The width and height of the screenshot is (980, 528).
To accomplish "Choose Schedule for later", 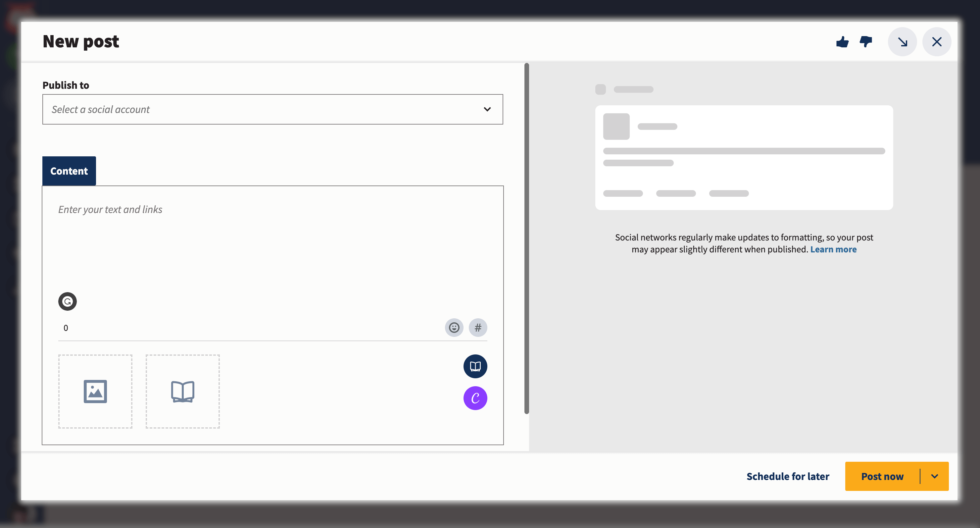I will pos(788,476).
